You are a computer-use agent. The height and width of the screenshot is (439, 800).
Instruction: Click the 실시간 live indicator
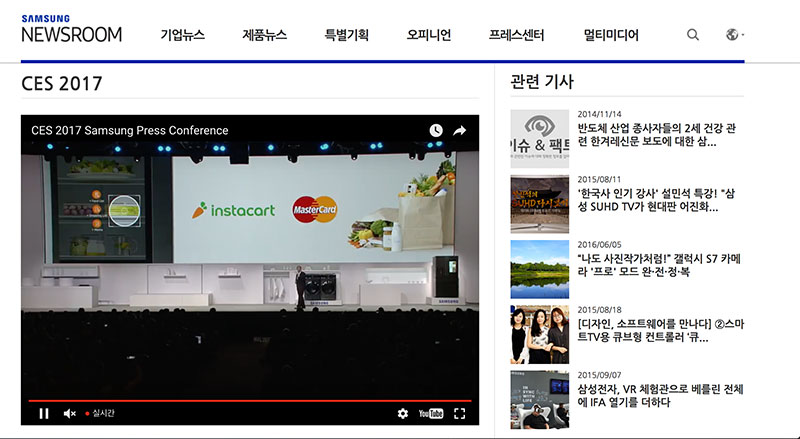click(100, 413)
